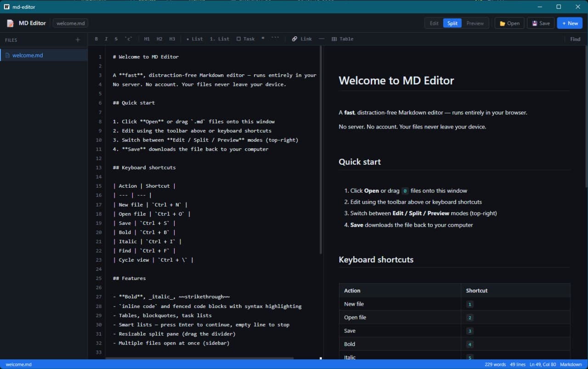
Task: Click the "## Features" line in the editor
Action: [129, 278]
